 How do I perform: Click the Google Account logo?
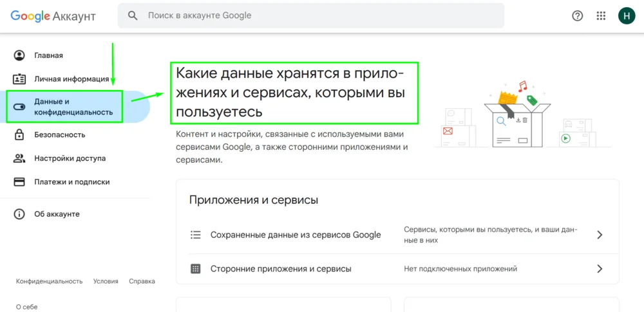pos(53,16)
